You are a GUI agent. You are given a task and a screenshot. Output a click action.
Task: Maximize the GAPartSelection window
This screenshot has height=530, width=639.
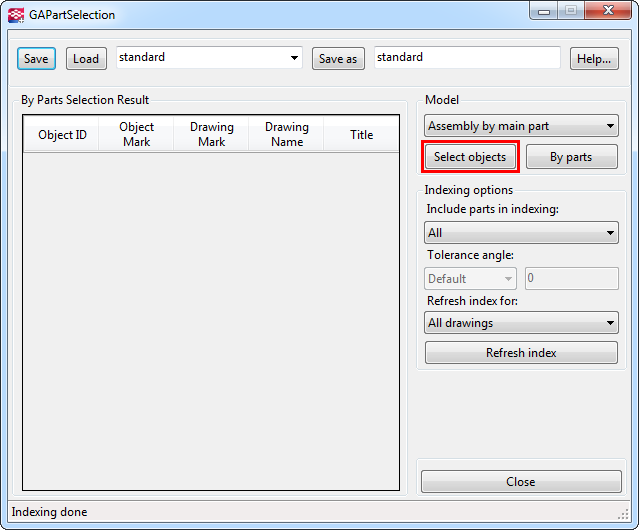(x=571, y=11)
